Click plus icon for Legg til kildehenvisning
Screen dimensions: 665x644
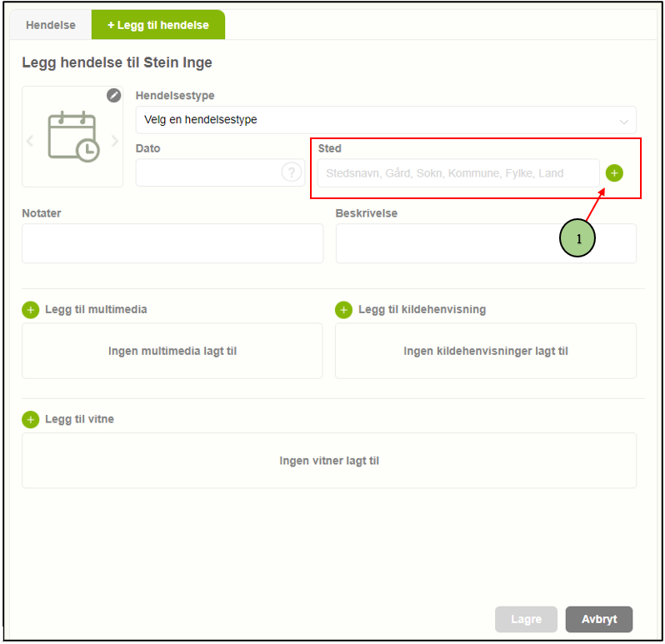click(x=343, y=310)
